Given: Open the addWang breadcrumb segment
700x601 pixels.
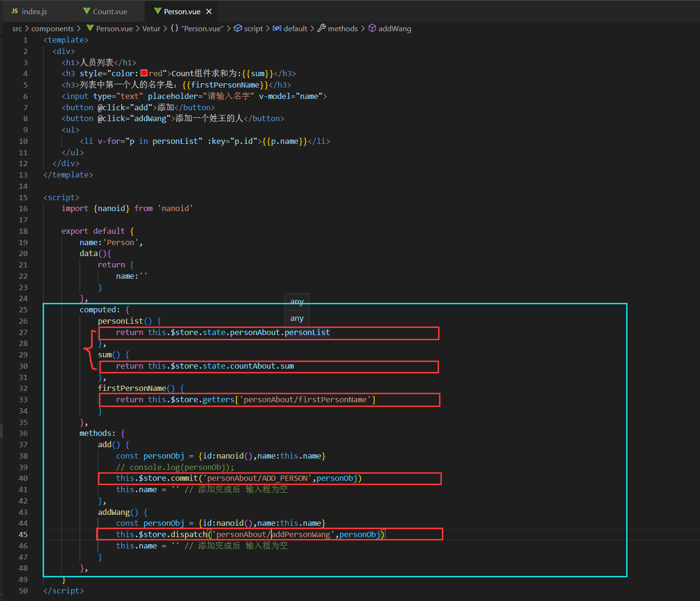Looking at the screenshot, I should point(395,29).
